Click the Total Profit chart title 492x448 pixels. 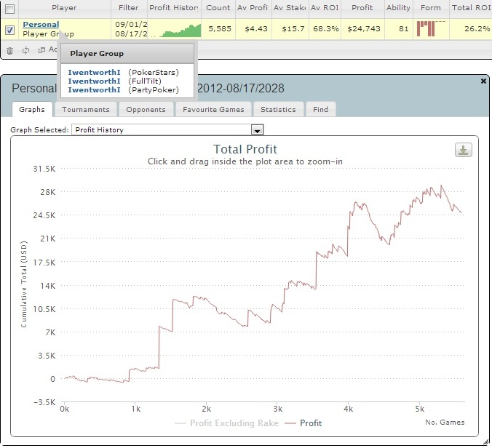tap(245, 149)
